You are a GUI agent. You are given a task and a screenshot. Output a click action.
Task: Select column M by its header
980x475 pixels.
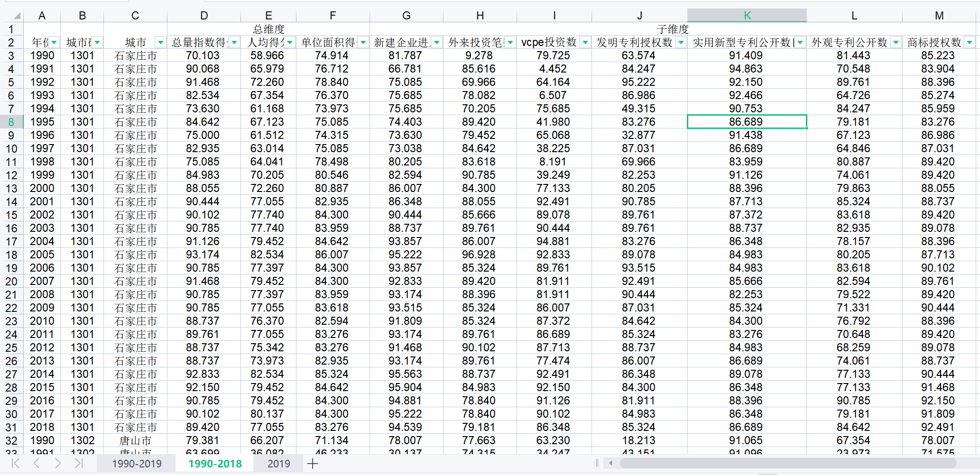pos(939,16)
